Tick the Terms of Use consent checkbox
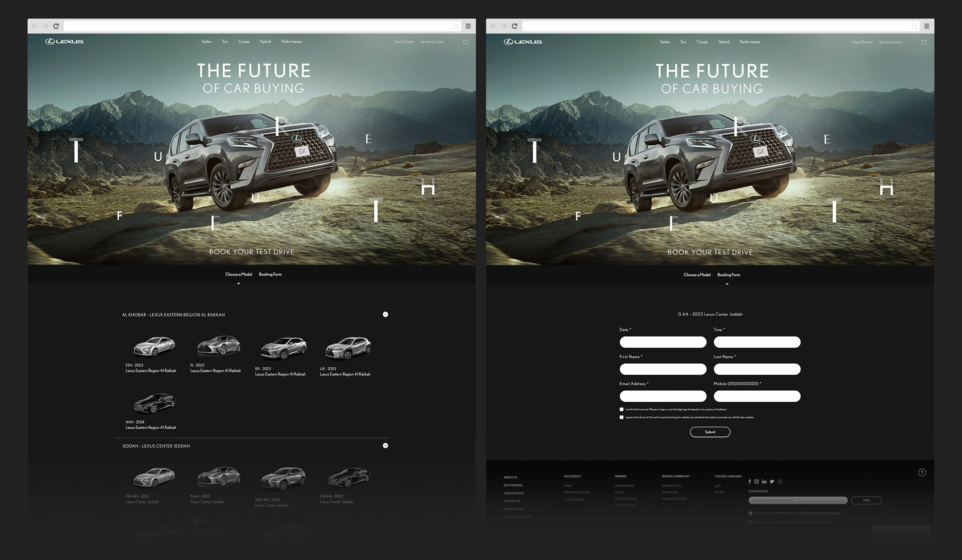Image resolution: width=962 pixels, height=560 pixels. click(x=621, y=417)
